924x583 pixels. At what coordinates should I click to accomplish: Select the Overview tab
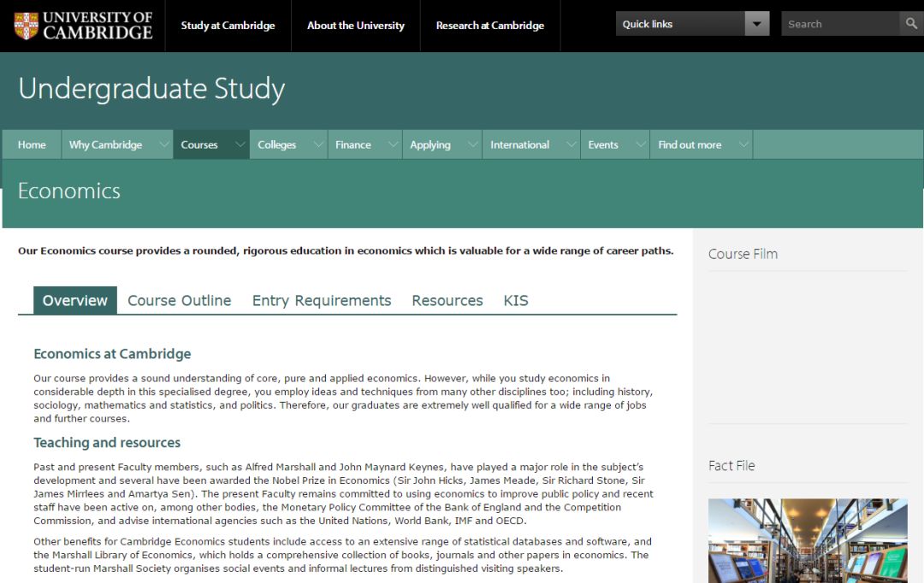click(74, 300)
